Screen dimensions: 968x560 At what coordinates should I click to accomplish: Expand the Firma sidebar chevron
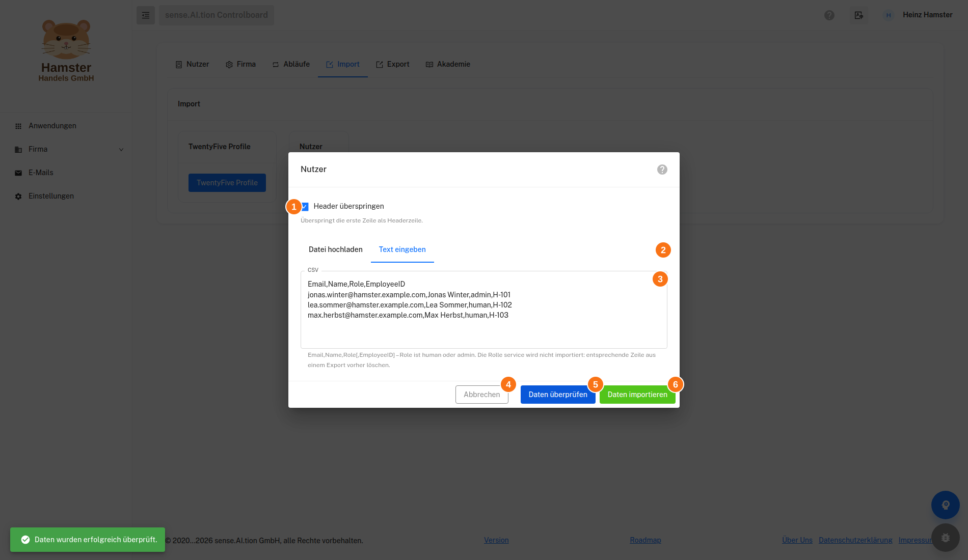point(121,150)
